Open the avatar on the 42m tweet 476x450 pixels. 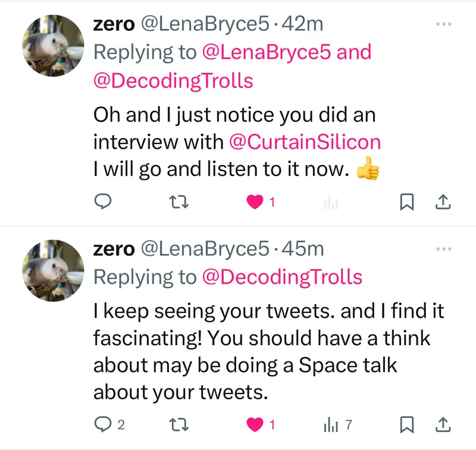click(x=54, y=46)
